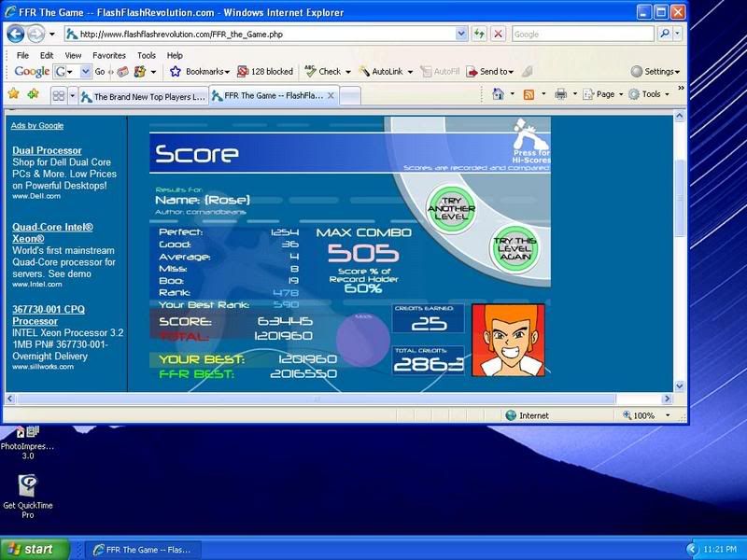The width and height of the screenshot is (747, 560).
Task: Expand the address bar history dropdown
Action: click(x=461, y=35)
